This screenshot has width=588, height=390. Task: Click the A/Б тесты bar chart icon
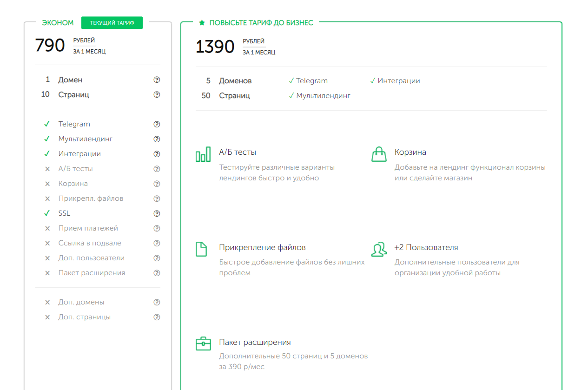[203, 155]
